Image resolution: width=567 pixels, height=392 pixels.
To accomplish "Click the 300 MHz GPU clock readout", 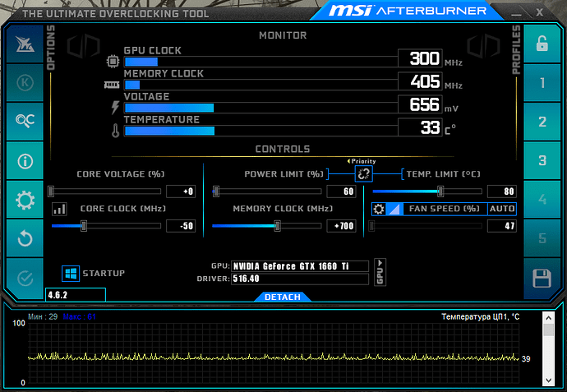I will (420, 58).
